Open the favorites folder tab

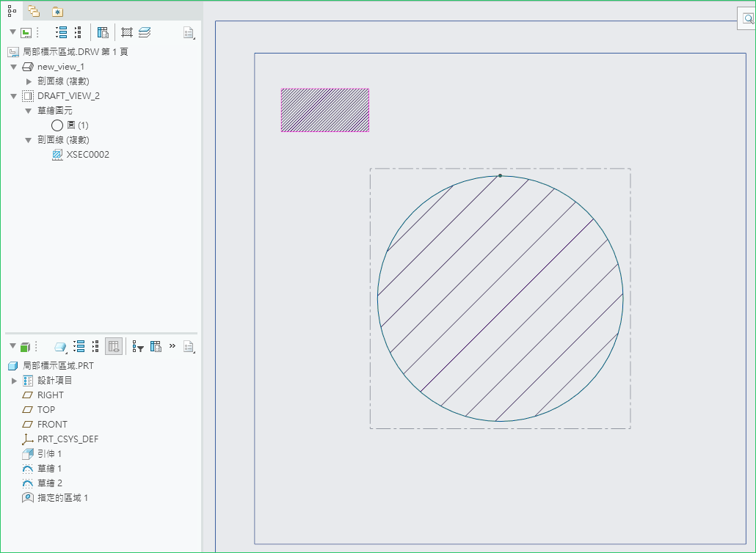pos(57,11)
